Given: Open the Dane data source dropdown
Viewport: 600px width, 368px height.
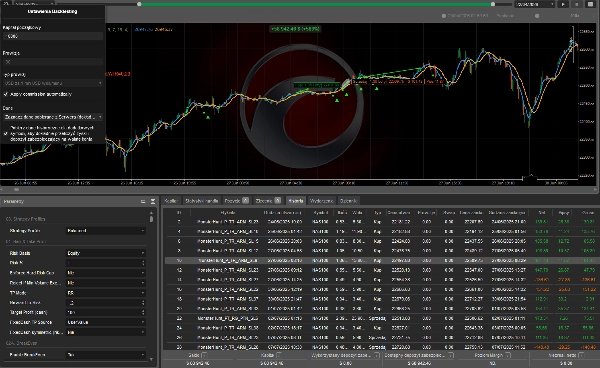Looking at the screenshot, I should click(53, 117).
